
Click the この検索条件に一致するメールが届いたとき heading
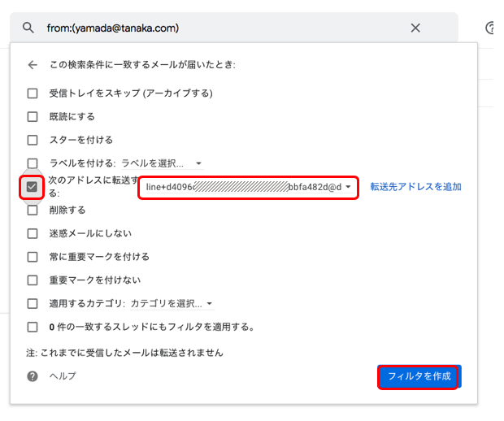[x=142, y=65]
